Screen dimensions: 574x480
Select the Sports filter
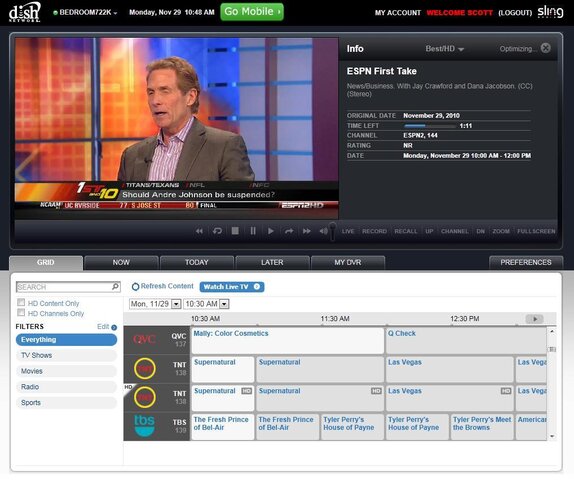coord(66,403)
